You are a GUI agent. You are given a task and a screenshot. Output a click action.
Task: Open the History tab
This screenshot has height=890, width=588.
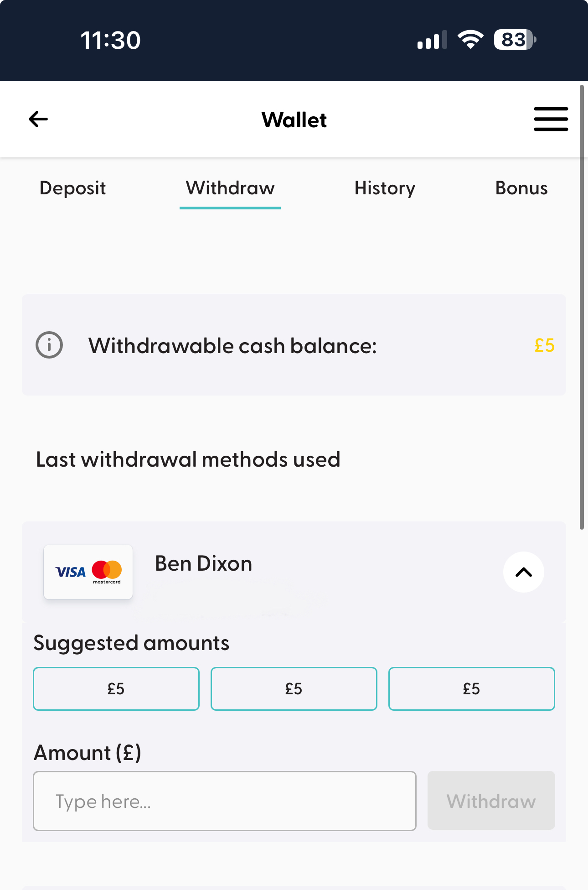[x=384, y=188]
